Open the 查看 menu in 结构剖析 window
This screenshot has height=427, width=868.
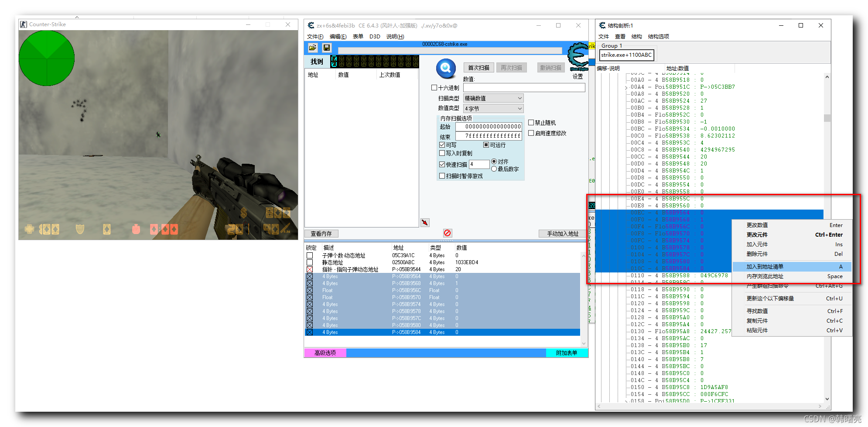pos(620,37)
